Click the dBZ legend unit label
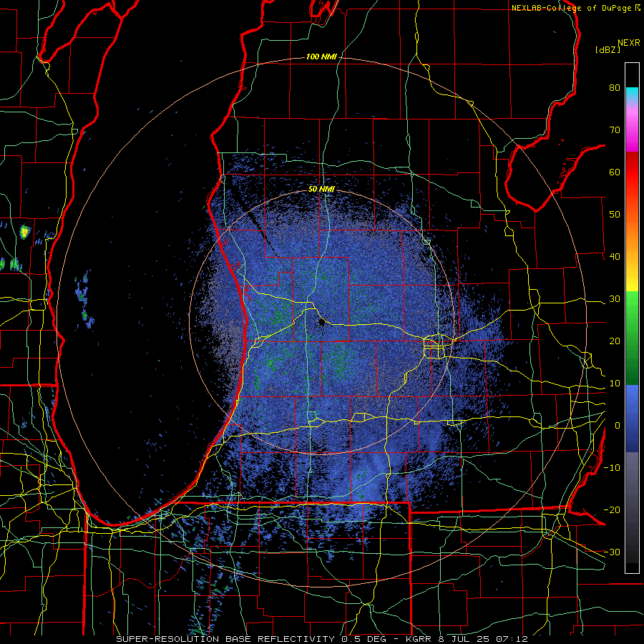This screenshot has height=644, width=644. [608, 49]
